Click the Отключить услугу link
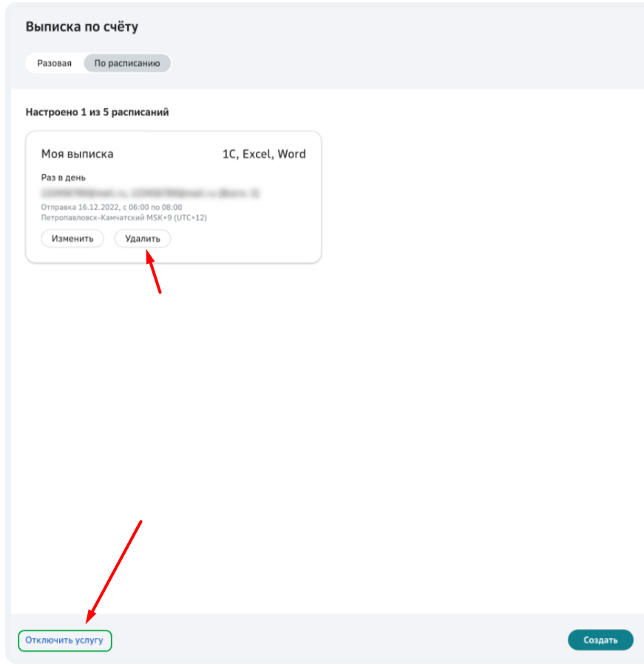 (64, 640)
